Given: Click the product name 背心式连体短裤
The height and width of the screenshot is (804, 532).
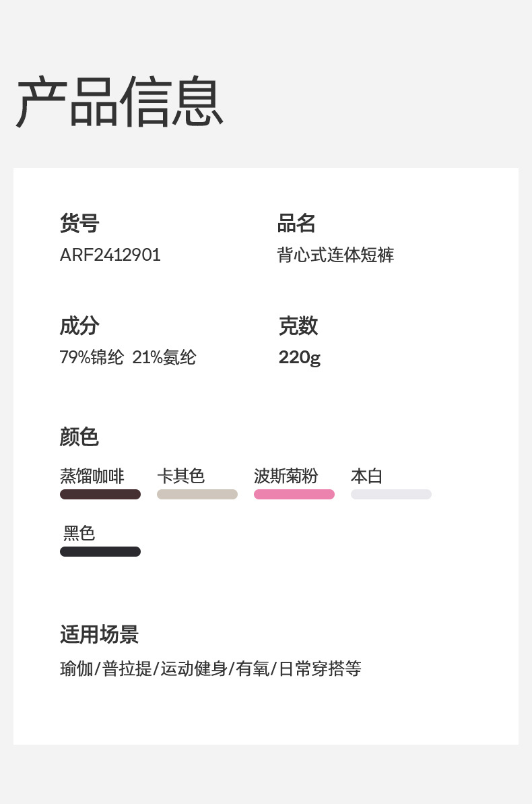Looking at the screenshot, I should (335, 255).
